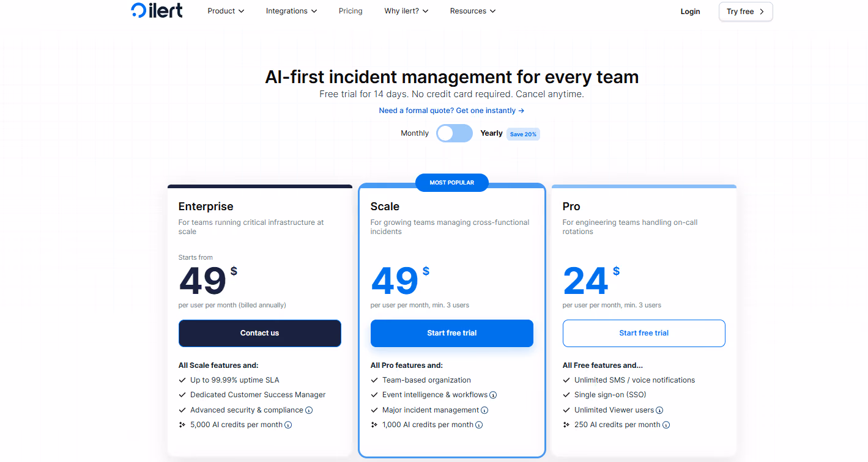The image size is (868, 462).
Task: Click the Save 20% badge
Action: click(523, 134)
